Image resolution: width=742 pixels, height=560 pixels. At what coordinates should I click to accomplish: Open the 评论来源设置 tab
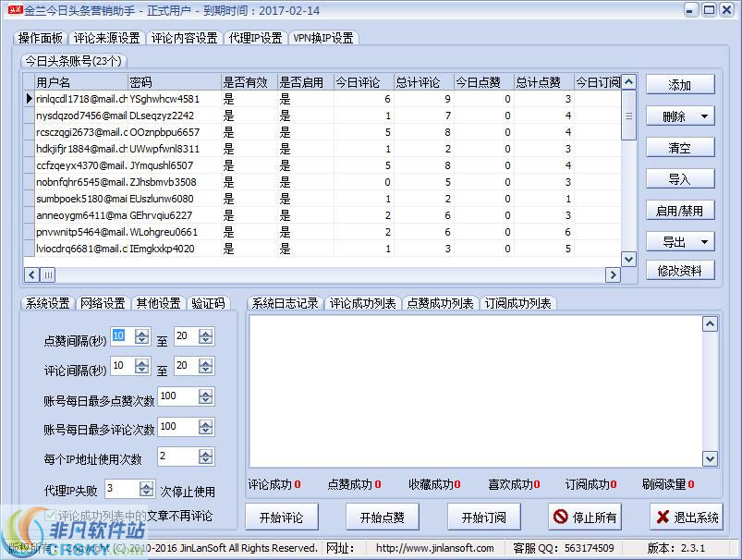107,38
